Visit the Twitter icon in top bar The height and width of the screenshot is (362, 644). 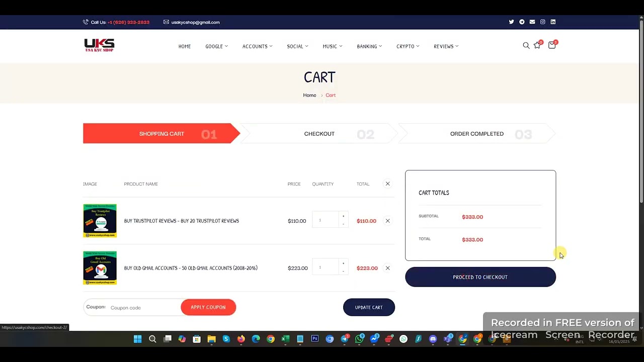click(x=511, y=22)
